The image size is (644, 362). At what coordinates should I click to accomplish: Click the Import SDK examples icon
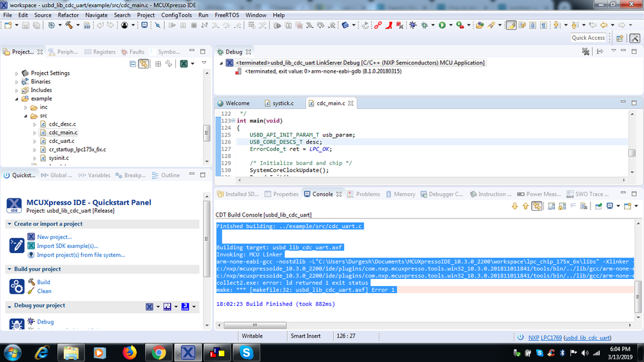(31, 246)
